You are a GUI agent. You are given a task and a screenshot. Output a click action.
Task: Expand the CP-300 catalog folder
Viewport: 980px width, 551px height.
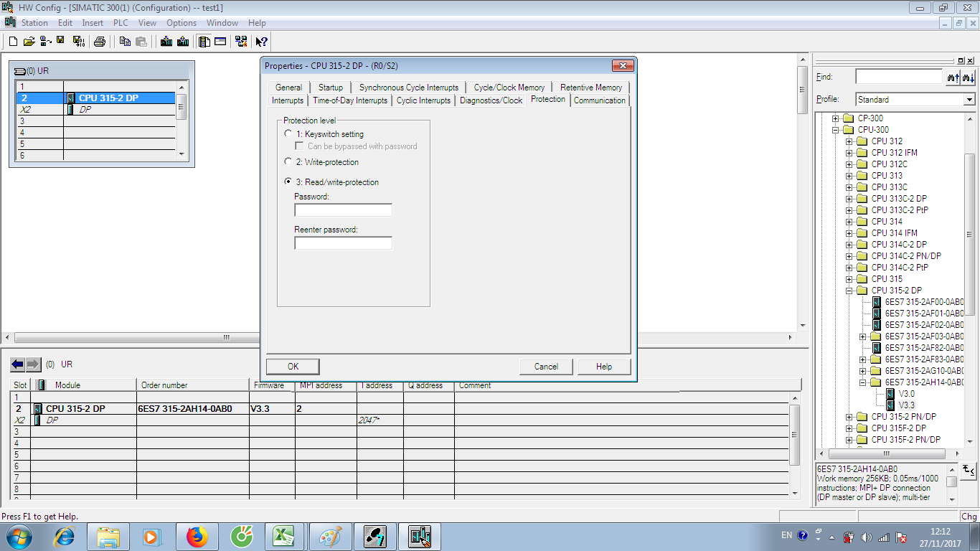(836, 118)
